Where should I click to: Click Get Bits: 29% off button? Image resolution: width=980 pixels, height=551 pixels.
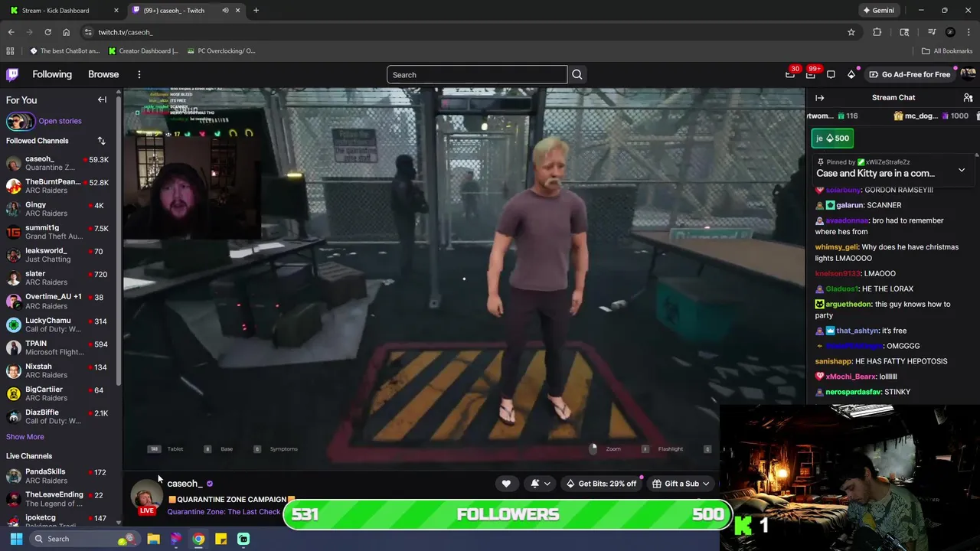point(601,484)
